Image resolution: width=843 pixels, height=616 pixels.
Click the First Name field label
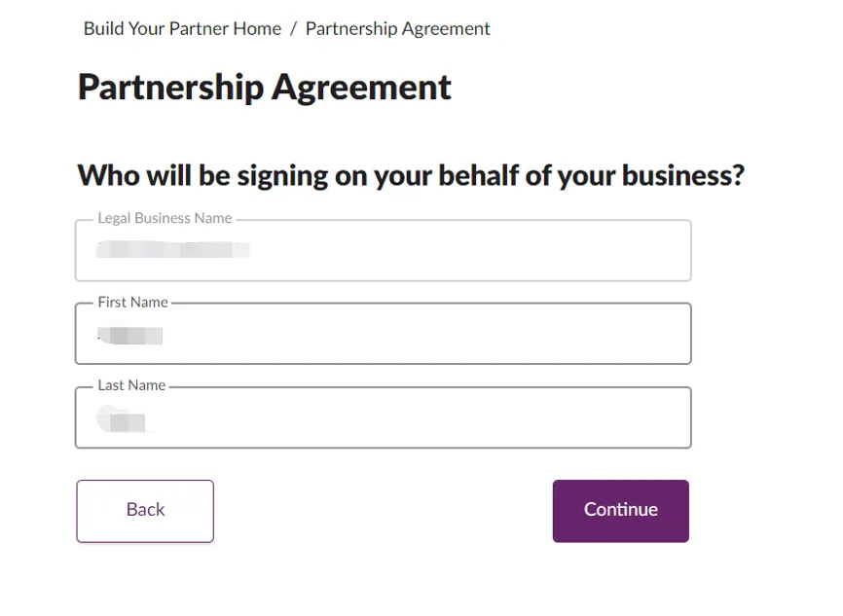click(x=132, y=302)
